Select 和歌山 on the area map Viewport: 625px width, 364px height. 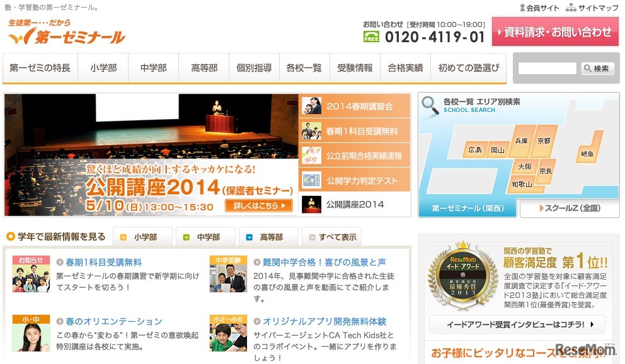coord(522,185)
